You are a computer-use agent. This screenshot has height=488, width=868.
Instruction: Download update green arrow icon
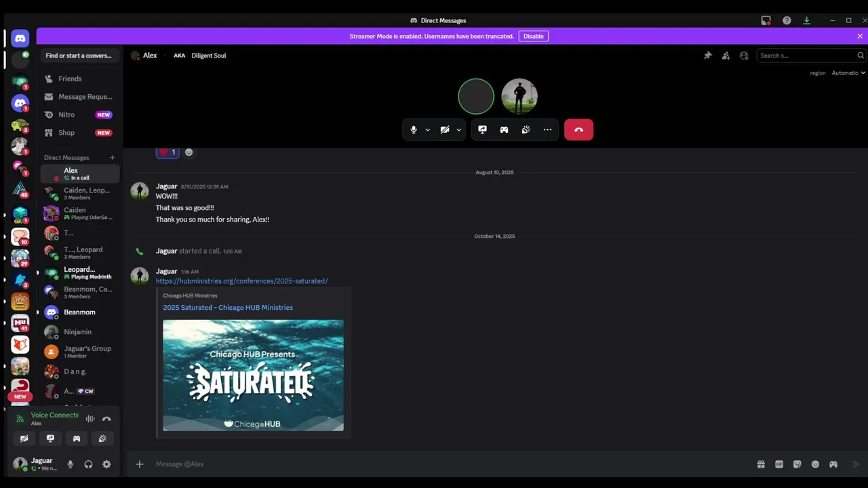pos(807,20)
